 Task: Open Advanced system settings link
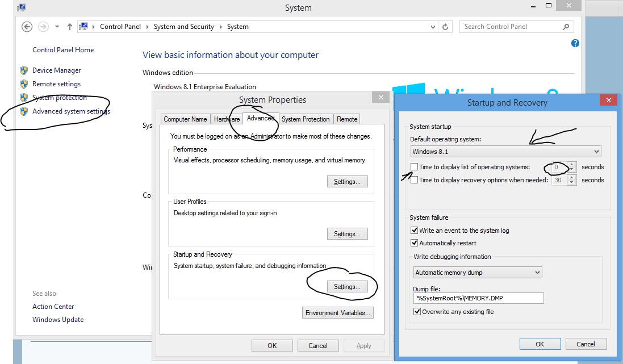click(x=71, y=111)
